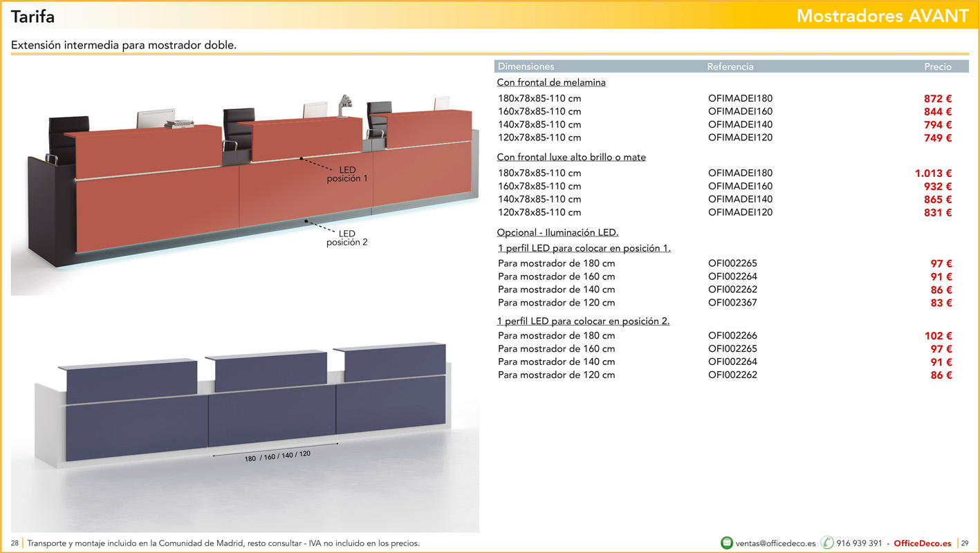Viewport: 980px width, 553px height.
Task: Select 'Extensión intermedia para mostrador doble.' subtitle
Action: coord(124,46)
